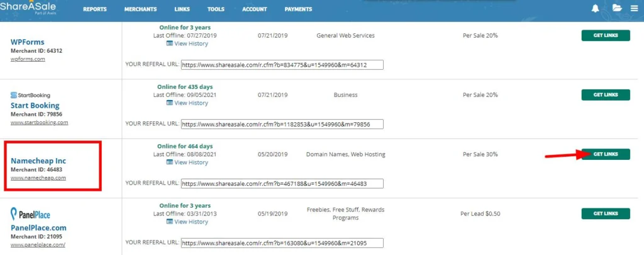Screen dimensions: 644x255
Task: Select the Start Booking referral URL field
Action: [282, 124]
